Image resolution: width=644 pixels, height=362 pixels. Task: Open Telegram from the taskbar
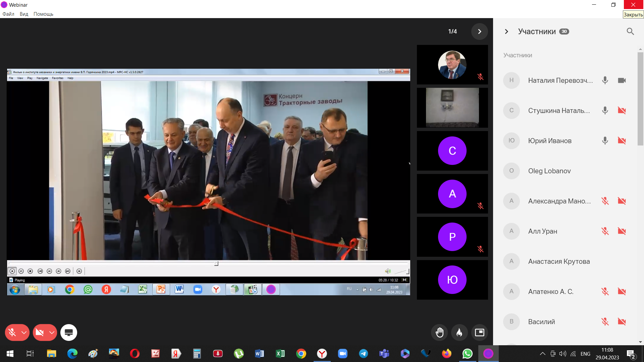click(x=363, y=354)
